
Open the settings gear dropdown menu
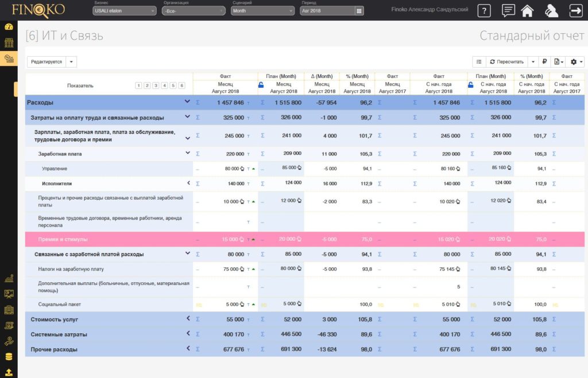tap(577, 61)
